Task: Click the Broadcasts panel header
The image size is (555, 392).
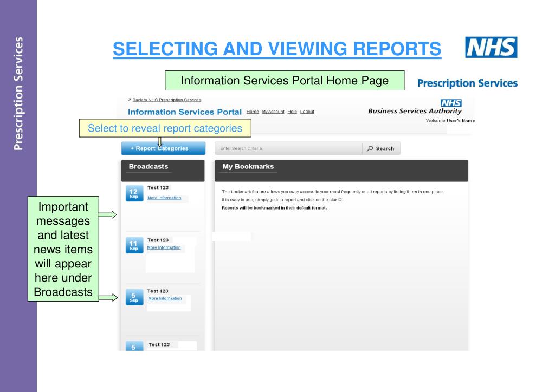Action: 163,171
